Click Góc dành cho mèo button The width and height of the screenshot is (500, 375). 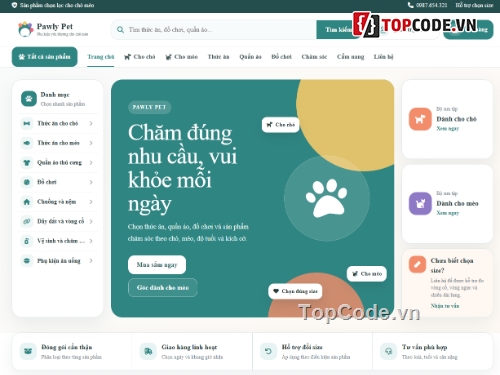163,287
